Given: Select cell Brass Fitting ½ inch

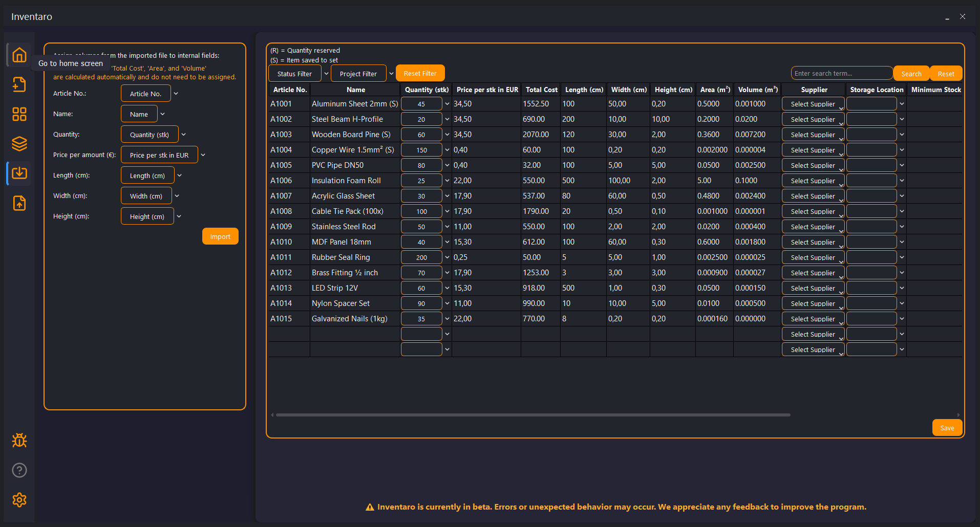Looking at the screenshot, I should tap(355, 273).
